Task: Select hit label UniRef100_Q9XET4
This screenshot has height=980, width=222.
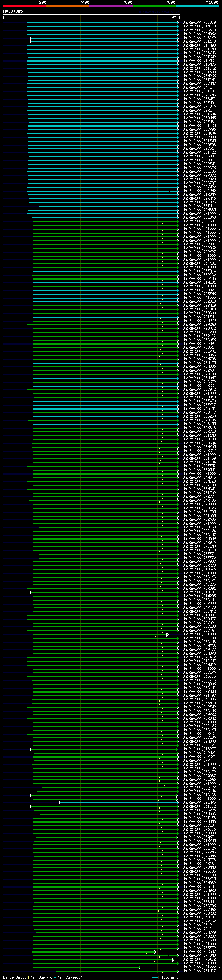Action: [x=199, y=110]
